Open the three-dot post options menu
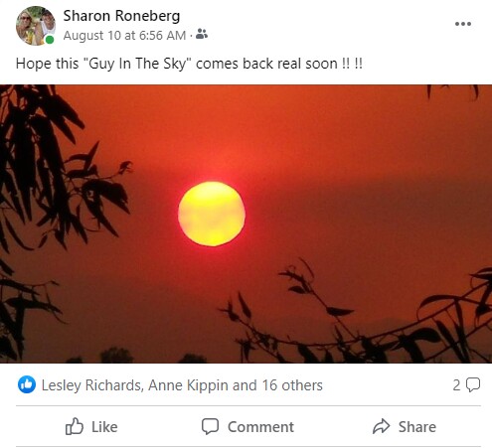492x448 pixels. pos(463,24)
